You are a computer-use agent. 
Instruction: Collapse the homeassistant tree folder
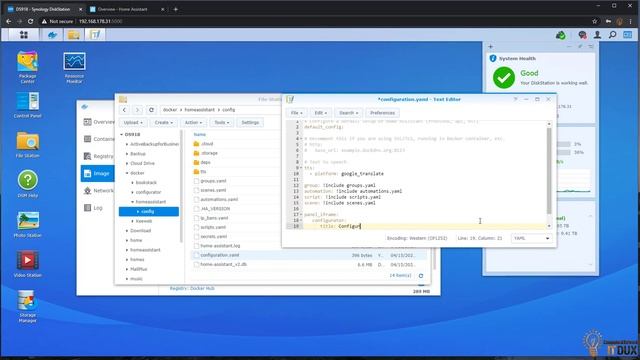[x=133, y=202]
